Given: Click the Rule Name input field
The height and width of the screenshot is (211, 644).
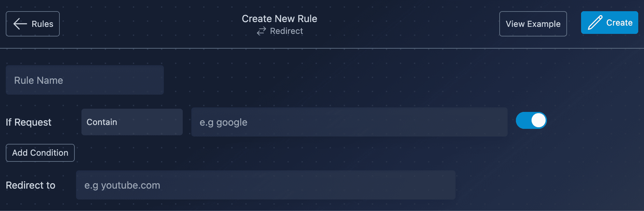Looking at the screenshot, I should [x=85, y=80].
